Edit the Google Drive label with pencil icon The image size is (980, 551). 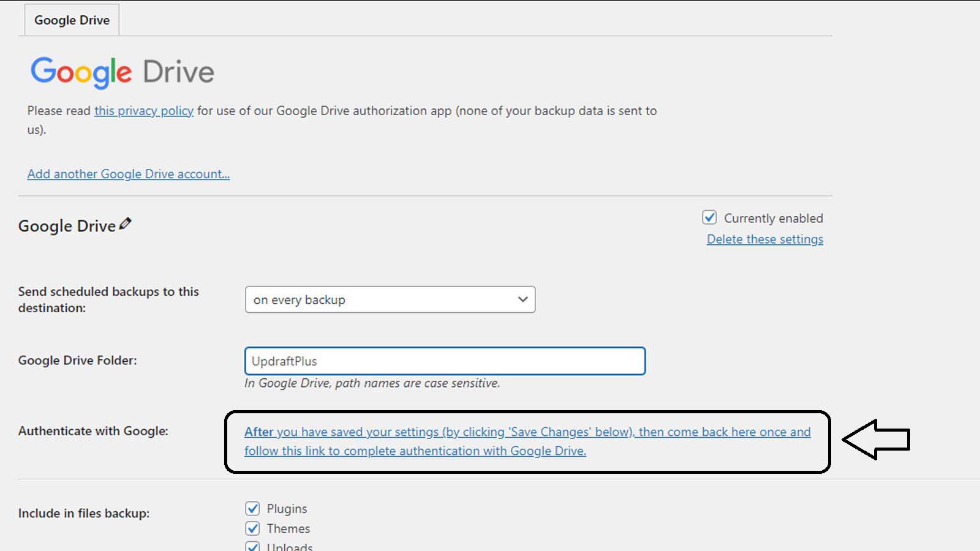click(125, 224)
